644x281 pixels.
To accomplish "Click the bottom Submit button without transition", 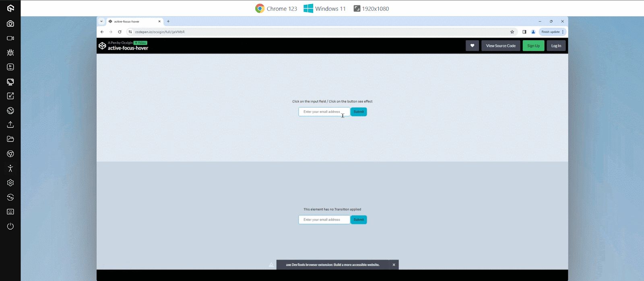I will point(359,219).
